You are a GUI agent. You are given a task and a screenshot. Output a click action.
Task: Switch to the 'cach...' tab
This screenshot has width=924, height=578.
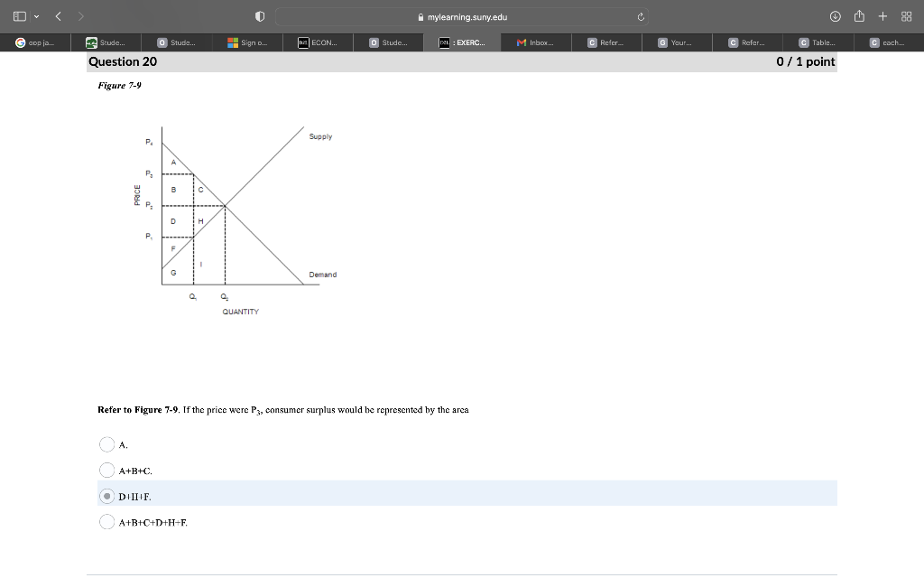[x=889, y=42]
